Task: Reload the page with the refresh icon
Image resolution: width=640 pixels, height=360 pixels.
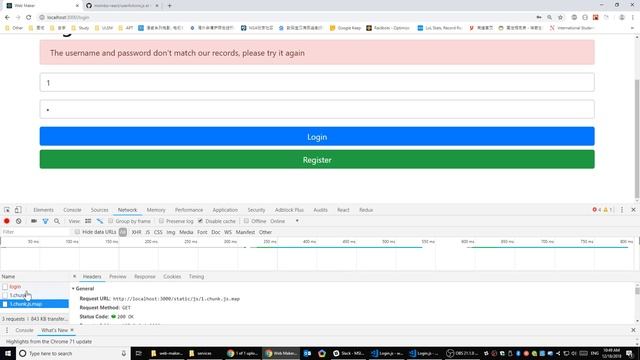Action: [x=29, y=17]
